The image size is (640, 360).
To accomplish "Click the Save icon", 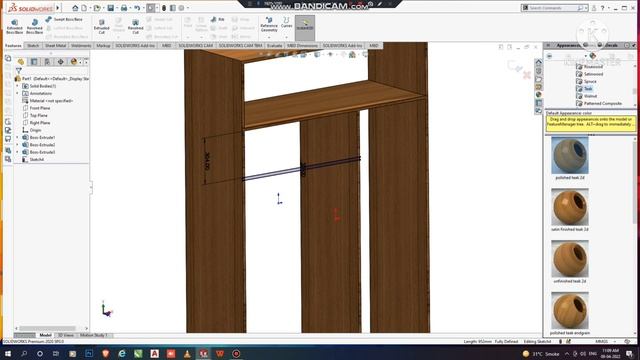I will coord(110,8).
